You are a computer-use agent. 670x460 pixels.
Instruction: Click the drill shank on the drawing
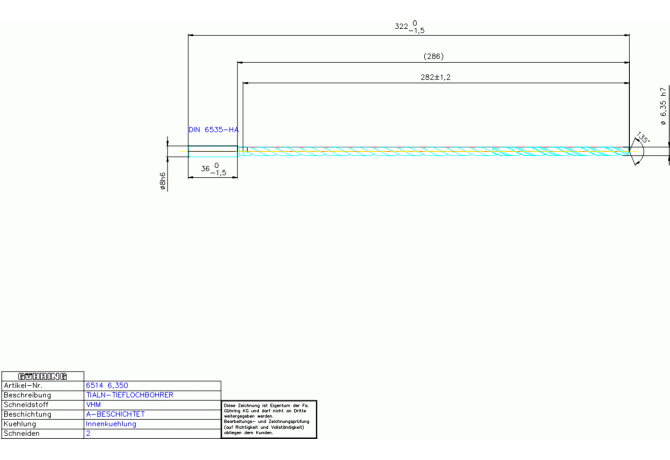[213, 151]
